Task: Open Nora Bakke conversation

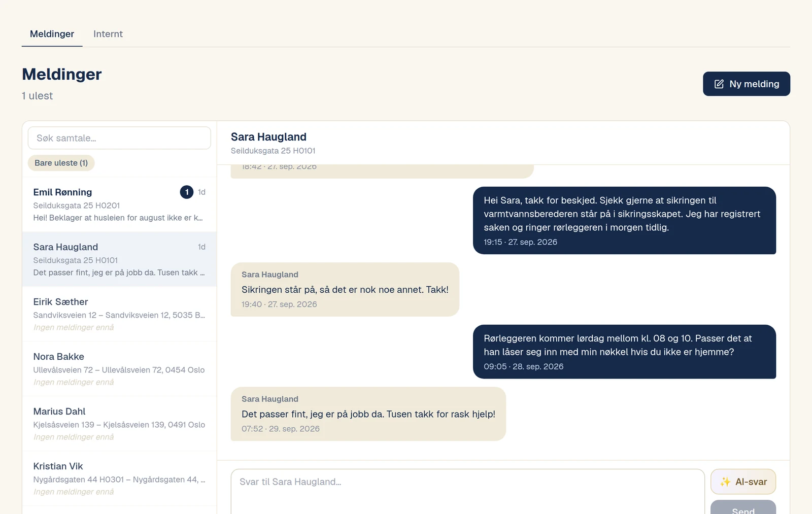Action: pos(119,369)
